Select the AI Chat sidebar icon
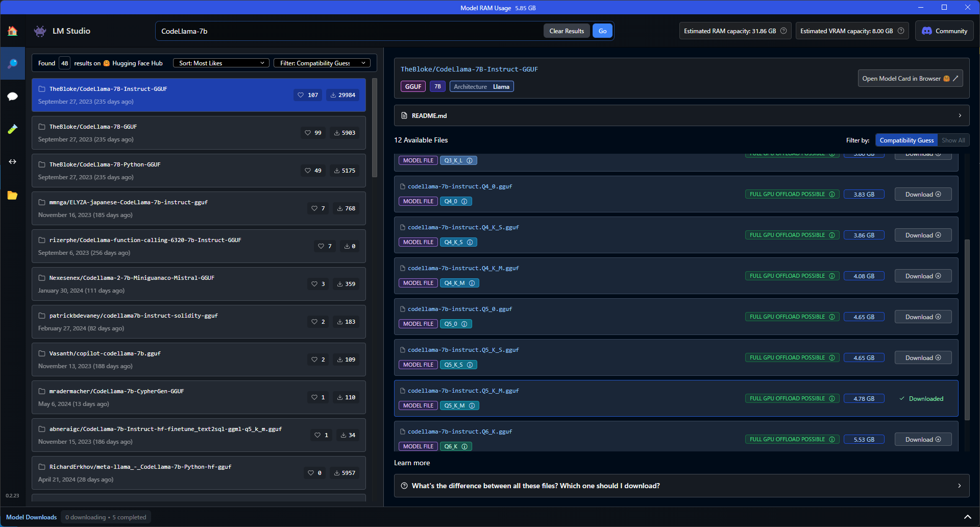This screenshot has width=980, height=527. coord(12,96)
